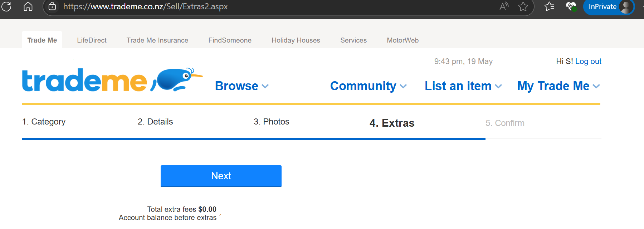Click the browser address bar URL
This screenshot has width=644, height=229.
145,6
